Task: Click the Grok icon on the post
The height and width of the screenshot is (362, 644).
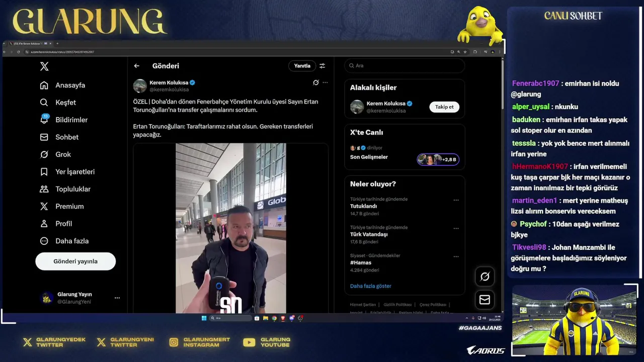Action: coord(316,82)
